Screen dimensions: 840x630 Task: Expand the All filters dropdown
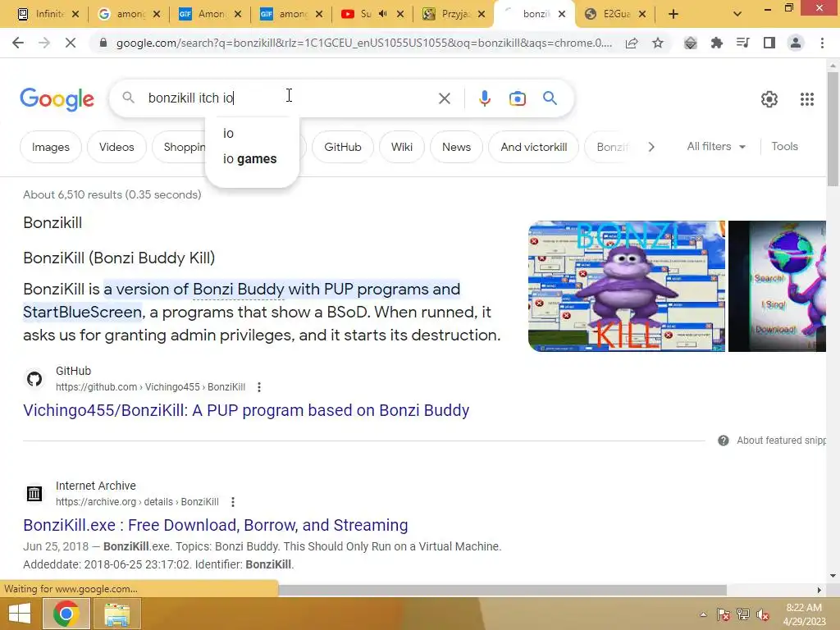716,146
